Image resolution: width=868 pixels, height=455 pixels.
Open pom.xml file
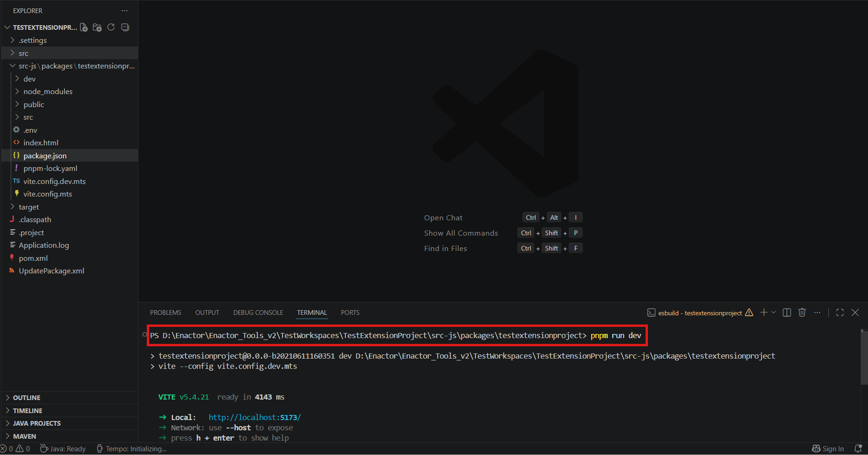click(x=70, y=258)
